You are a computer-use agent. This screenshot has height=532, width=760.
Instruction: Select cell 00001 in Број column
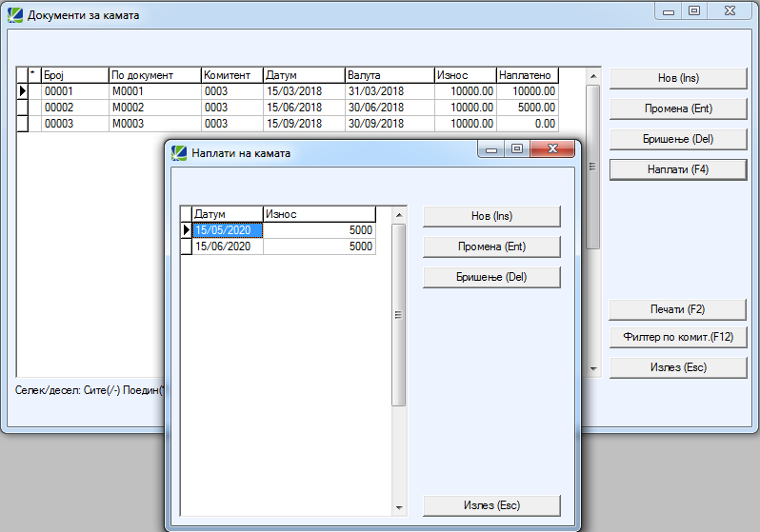pos(74,91)
